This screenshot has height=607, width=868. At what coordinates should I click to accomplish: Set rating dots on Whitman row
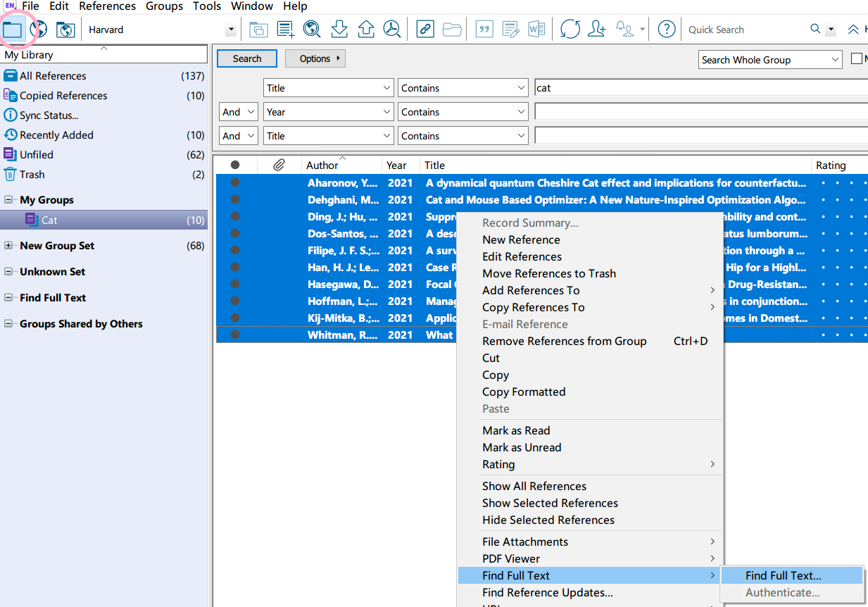click(x=843, y=335)
